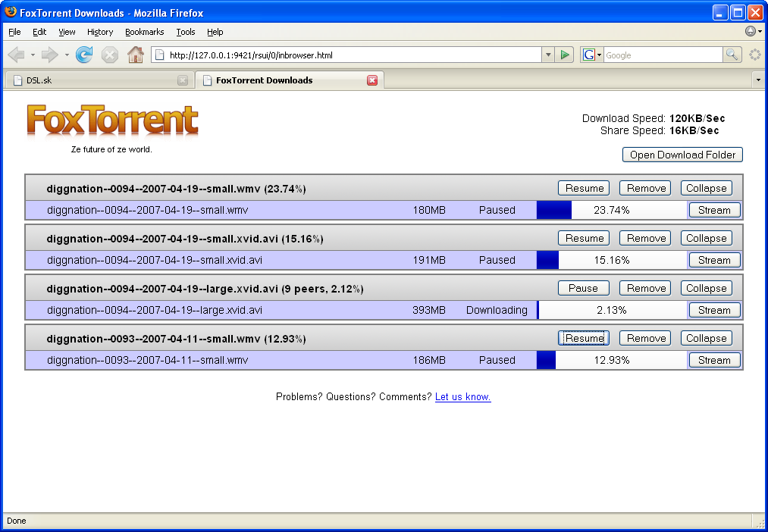Click the Google search engine icon
The image size is (768, 532).
click(x=588, y=55)
